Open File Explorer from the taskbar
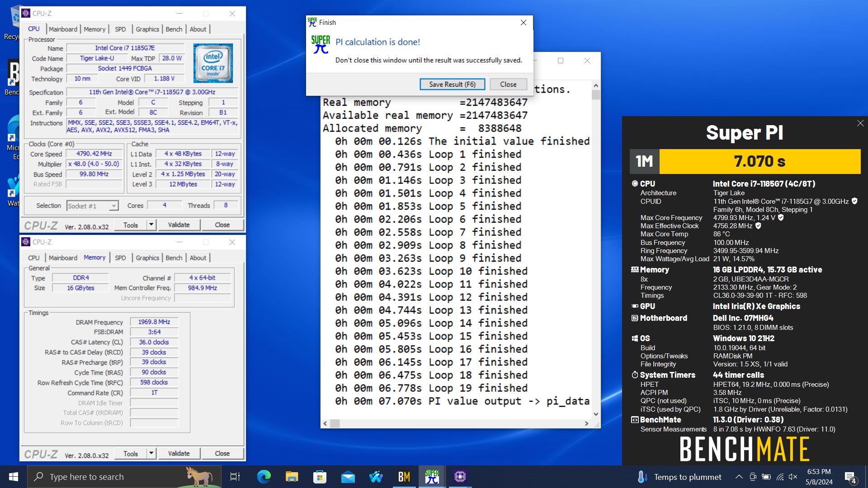 pos(292,477)
